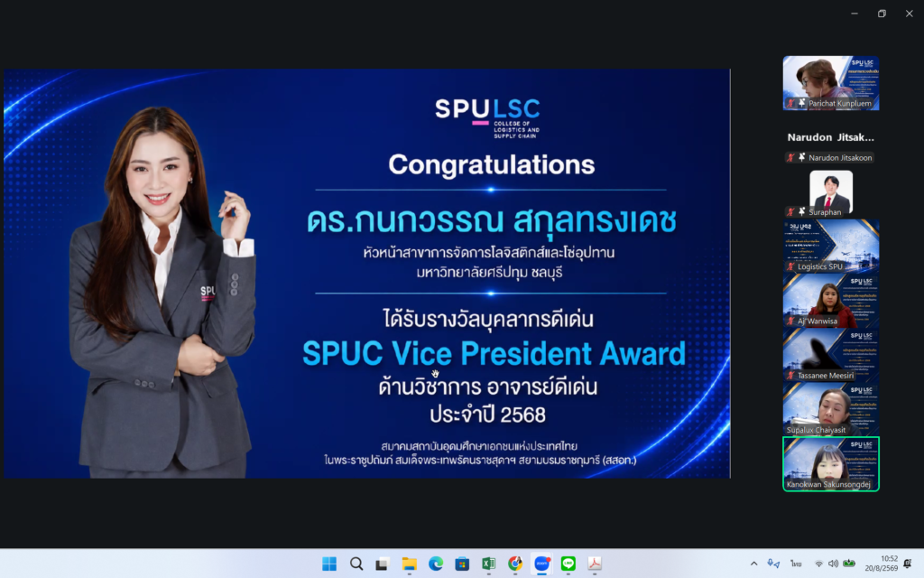Select the Logistics SPU participant tile
Screen dimensions: 924x578
coord(831,246)
